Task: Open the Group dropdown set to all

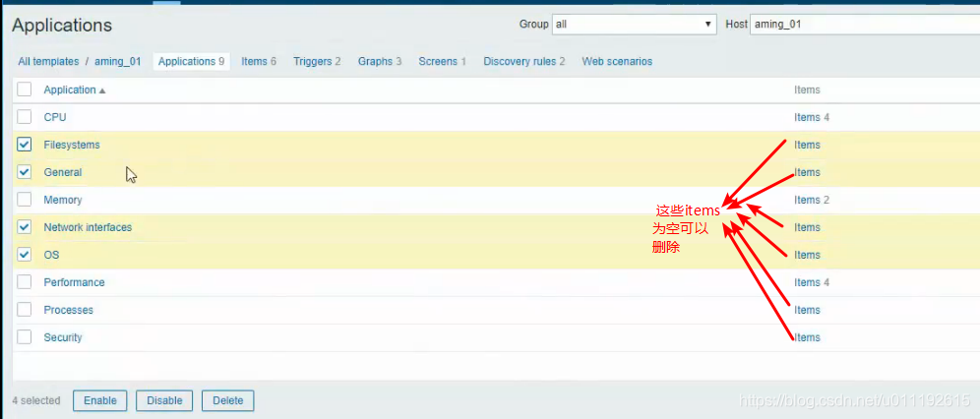Action: pyautogui.click(x=634, y=25)
